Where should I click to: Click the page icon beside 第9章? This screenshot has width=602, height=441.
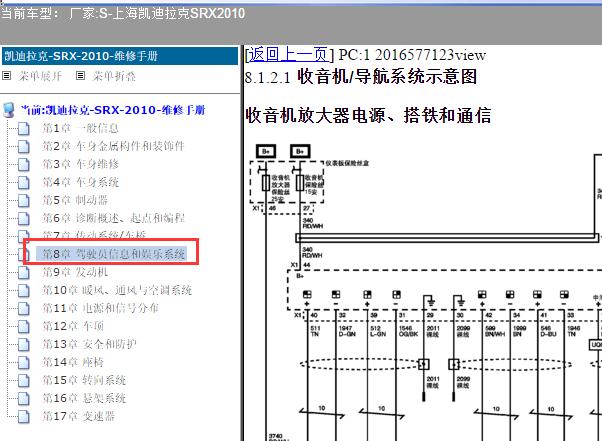point(23,273)
